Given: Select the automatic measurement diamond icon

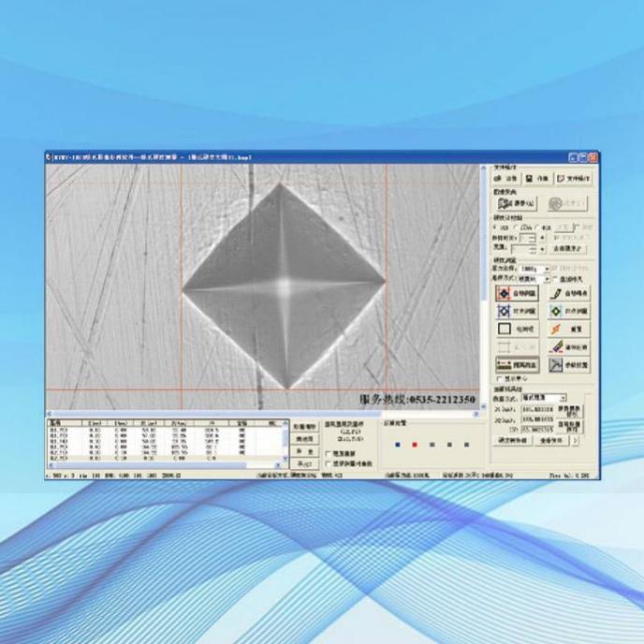Looking at the screenshot, I should [x=516, y=293].
